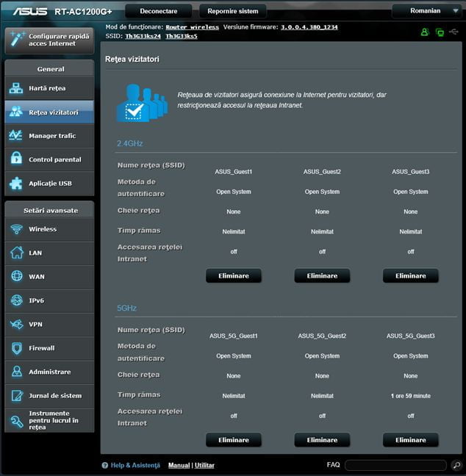Click the Control parental lock icon

click(x=16, y=159)
